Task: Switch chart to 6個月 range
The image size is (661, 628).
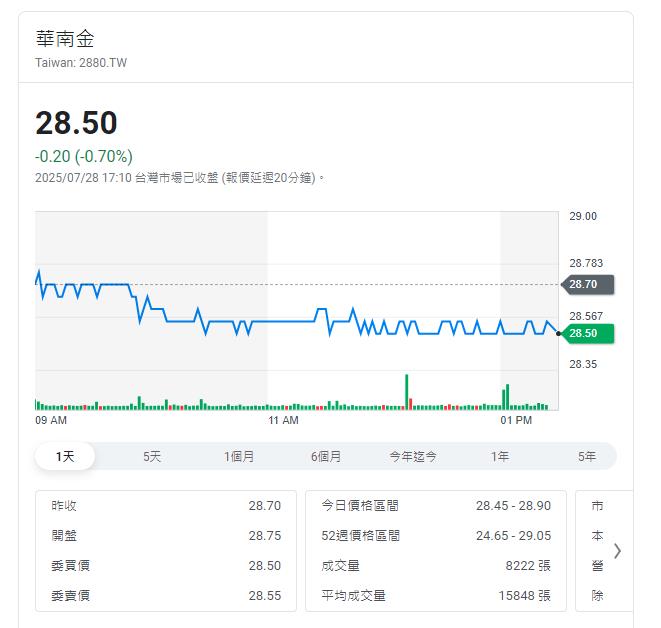Action: 326,456
